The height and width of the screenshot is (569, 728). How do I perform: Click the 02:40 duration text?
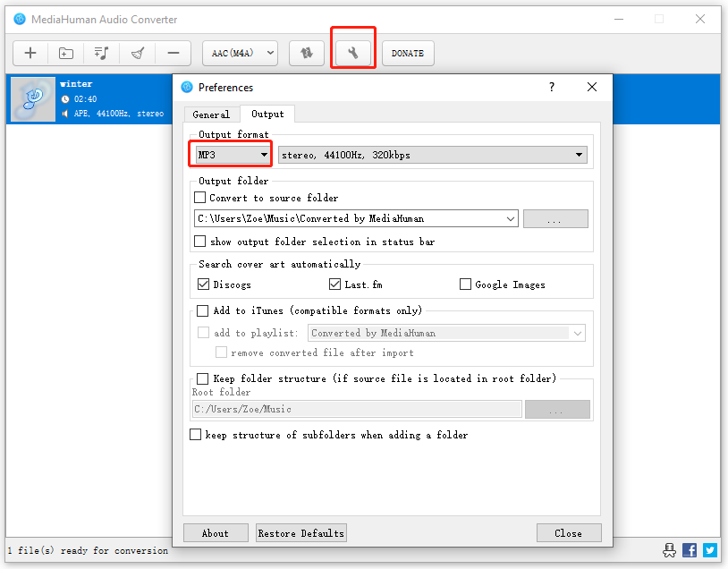[x=86, y=99]
